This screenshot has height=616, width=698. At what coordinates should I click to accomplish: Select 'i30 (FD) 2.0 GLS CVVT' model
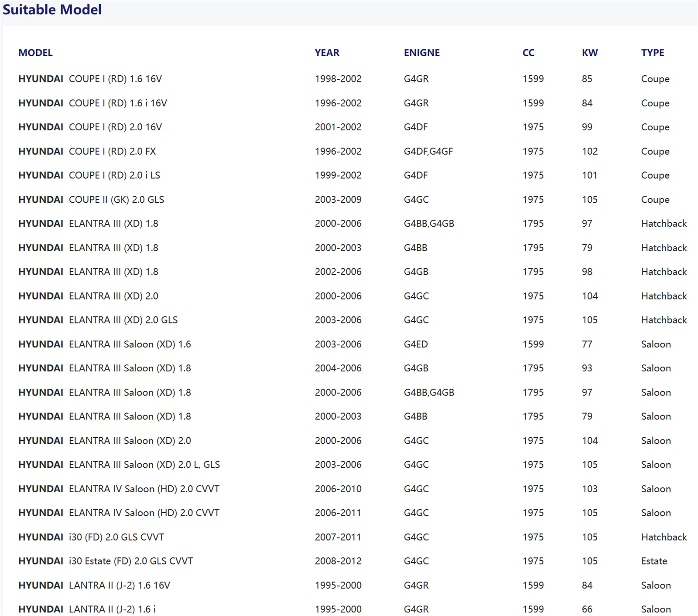coord(91,537)
